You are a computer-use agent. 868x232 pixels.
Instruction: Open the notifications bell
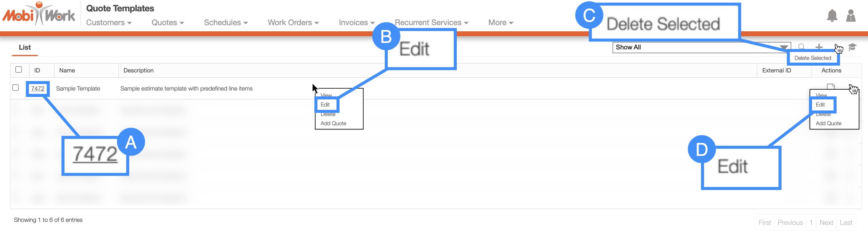832,15
